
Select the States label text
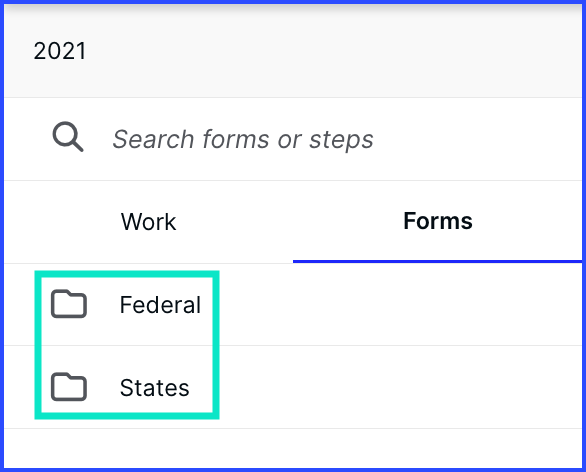coord(154,388)
